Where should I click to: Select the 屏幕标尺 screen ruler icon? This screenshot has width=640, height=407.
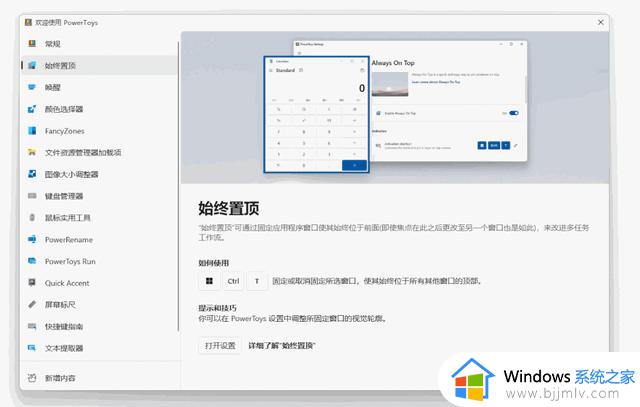pyautogui.click(x=32, y=305)
